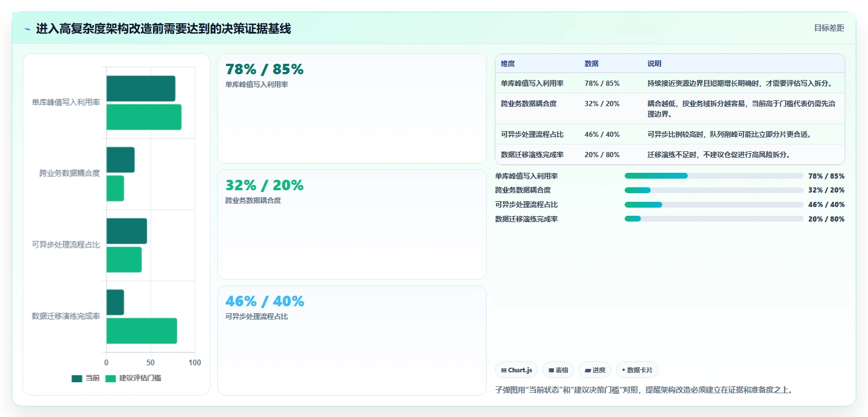Click chart axis label 可异步处理流程占比
Screen dimensions: 868x417
[66, 245]
